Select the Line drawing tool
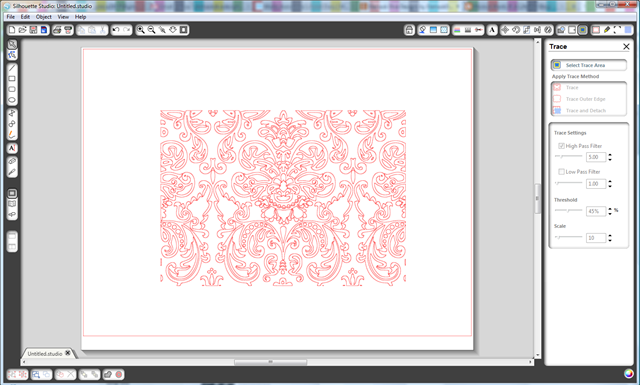640x385 pixels. [x=12, y=68]
